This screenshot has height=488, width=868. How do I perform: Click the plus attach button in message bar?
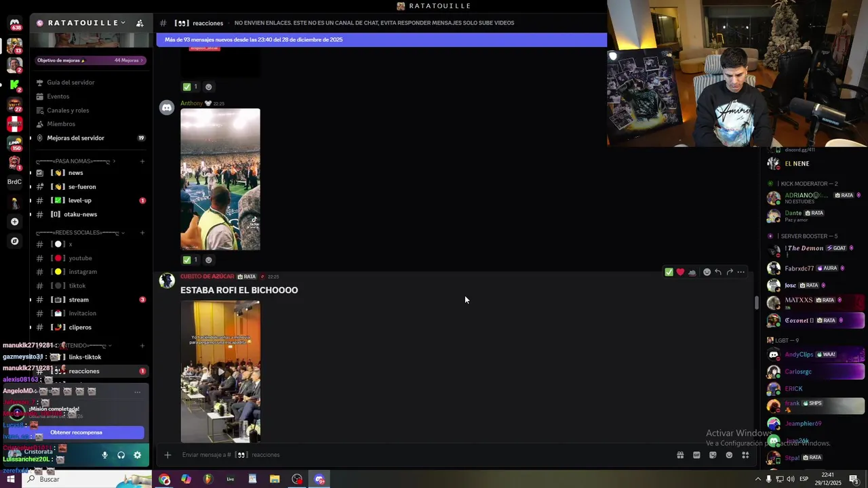click(x=167, y=455)
